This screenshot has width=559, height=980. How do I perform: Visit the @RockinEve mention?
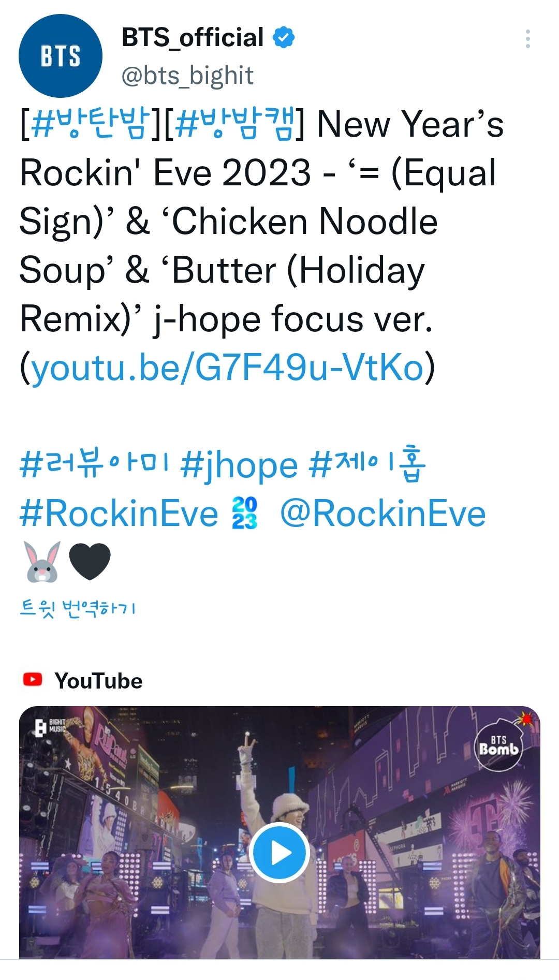[x=383, y=514]
